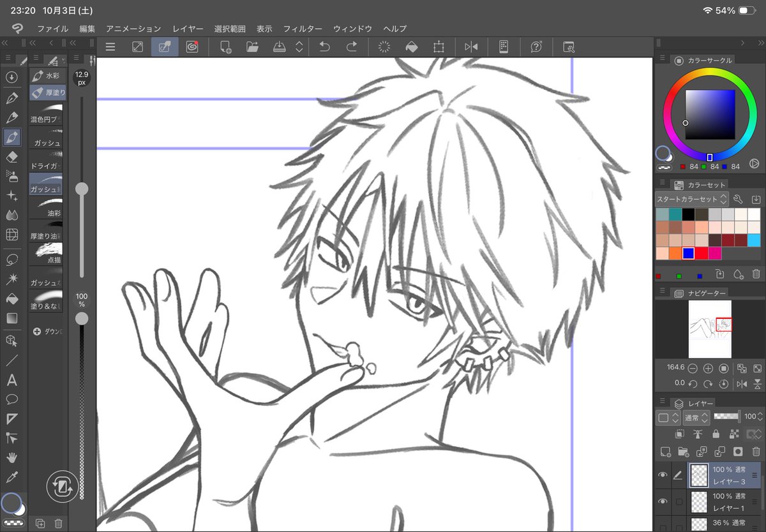Switch to the 厚塗り sub tool tab
Screen dimensions: 766x532
(x=47, y=92)
